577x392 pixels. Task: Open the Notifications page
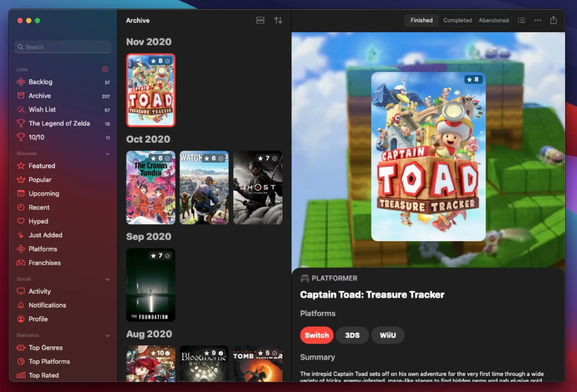63,305
